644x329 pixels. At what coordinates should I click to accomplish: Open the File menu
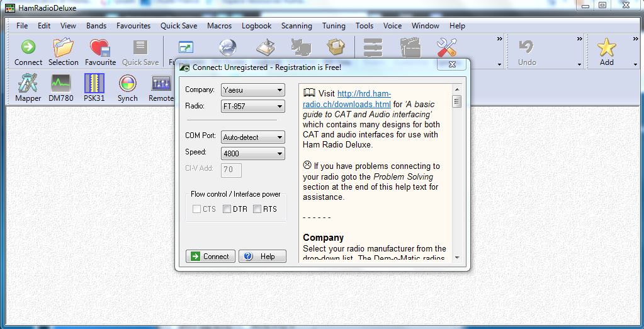[22, 25]
